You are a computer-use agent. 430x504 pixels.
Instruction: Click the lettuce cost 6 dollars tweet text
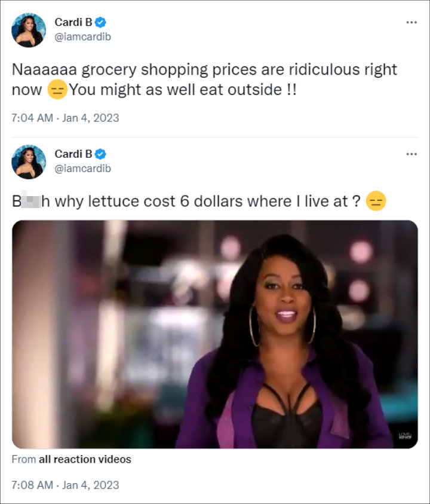(x=186, y=201)
